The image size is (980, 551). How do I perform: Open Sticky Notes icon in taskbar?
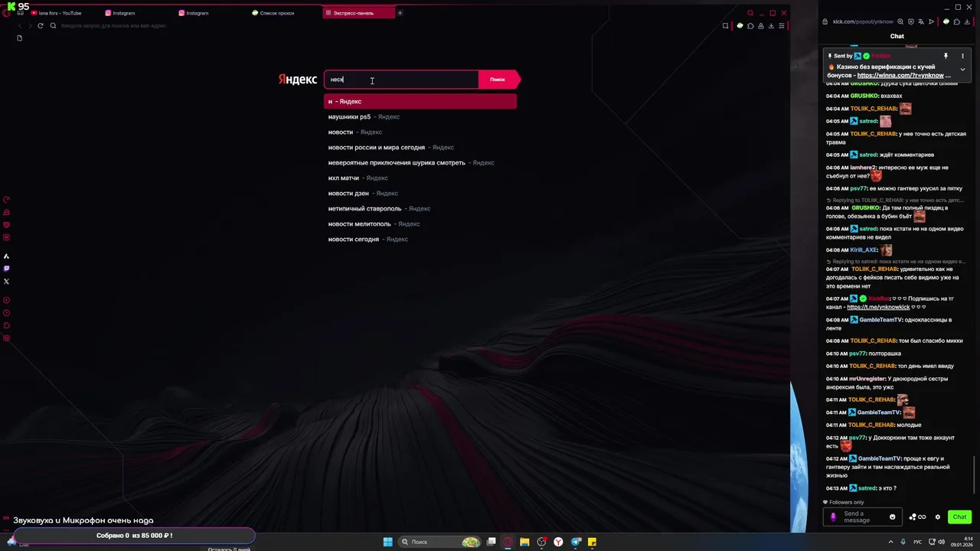point(592,542)
